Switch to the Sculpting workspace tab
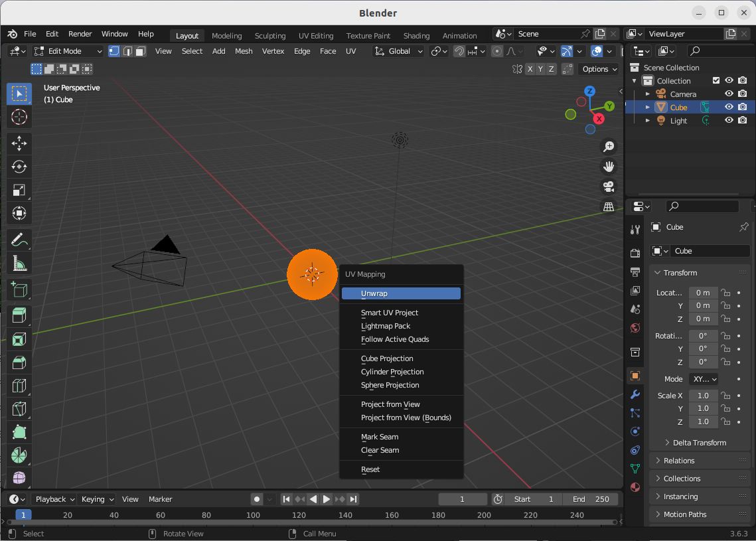 (270, 36)
